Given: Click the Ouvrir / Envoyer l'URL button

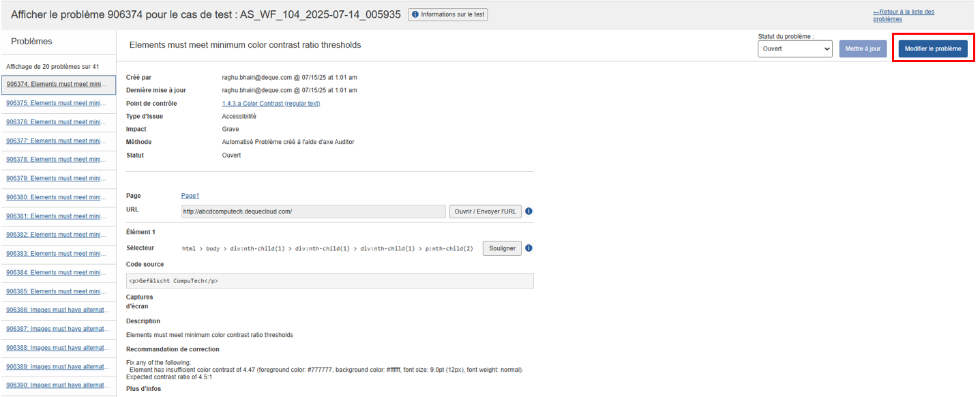Looking at the screenshot, I should 485,211.
